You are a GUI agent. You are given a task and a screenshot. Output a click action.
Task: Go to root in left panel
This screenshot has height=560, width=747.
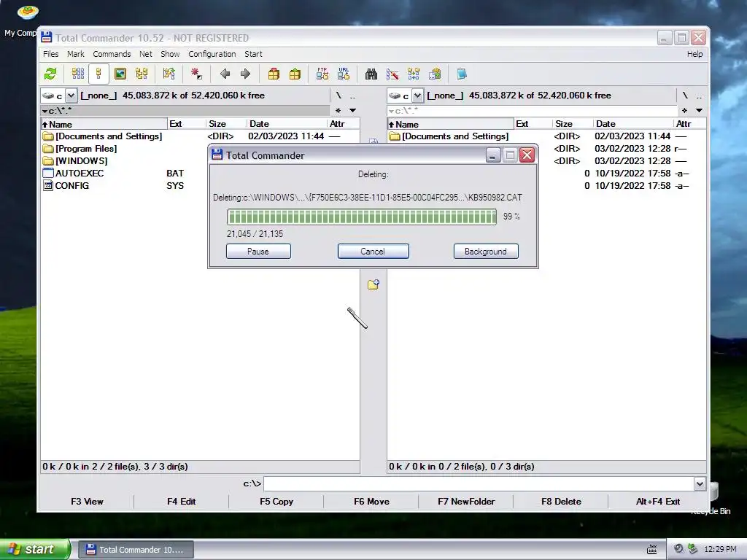coord(338,96)
